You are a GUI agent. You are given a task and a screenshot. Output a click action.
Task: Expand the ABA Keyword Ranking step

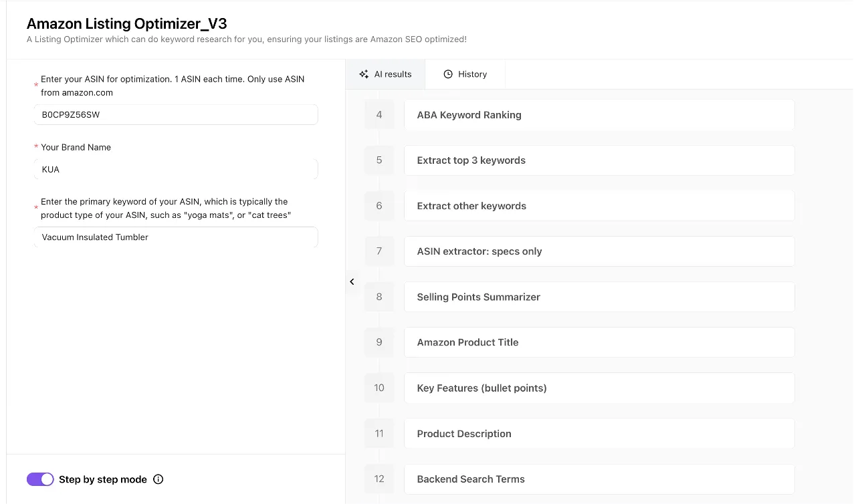[599, 115]
